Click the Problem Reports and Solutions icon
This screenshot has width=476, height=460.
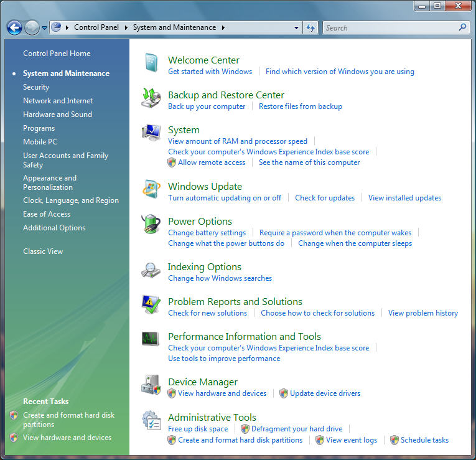(x=151, y=305)
